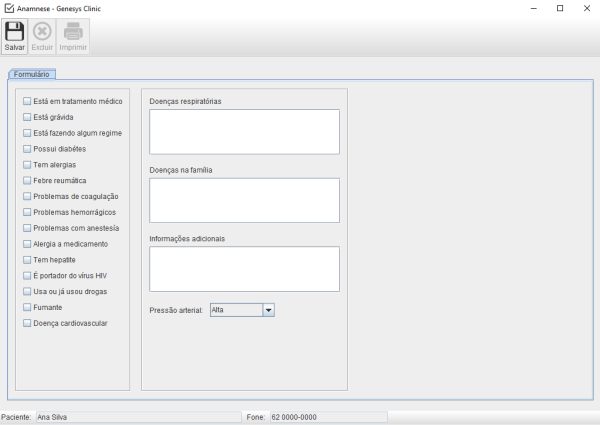This screenshot has width=600, height=425.
Task: Switch to the Formulário tab
Action: 33,74
